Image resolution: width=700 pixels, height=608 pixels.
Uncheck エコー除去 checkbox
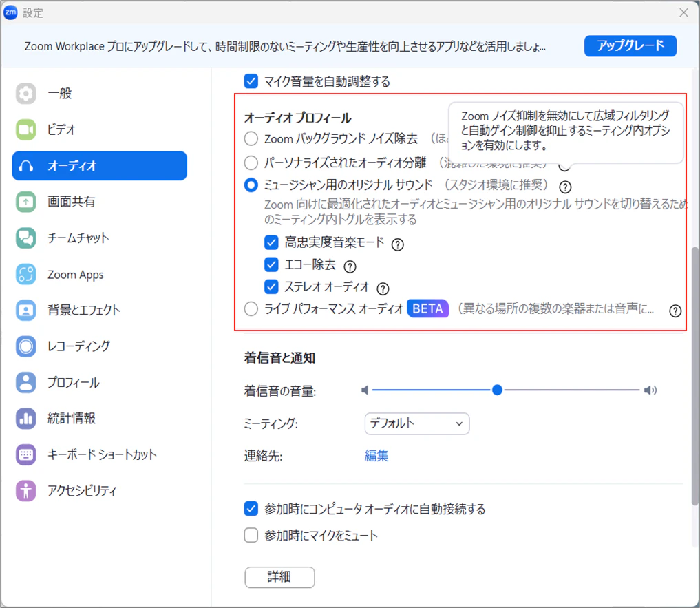pyautogui.click(x=271, y=264)
